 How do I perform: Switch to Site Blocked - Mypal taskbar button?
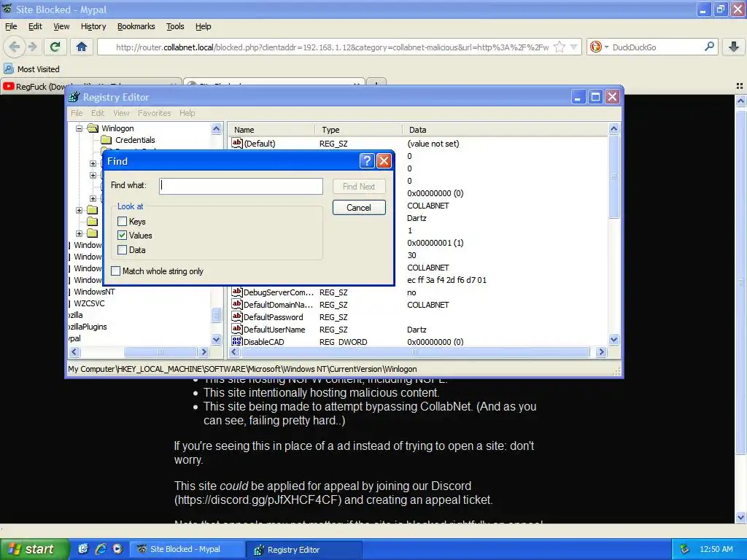tap(187, 549)
